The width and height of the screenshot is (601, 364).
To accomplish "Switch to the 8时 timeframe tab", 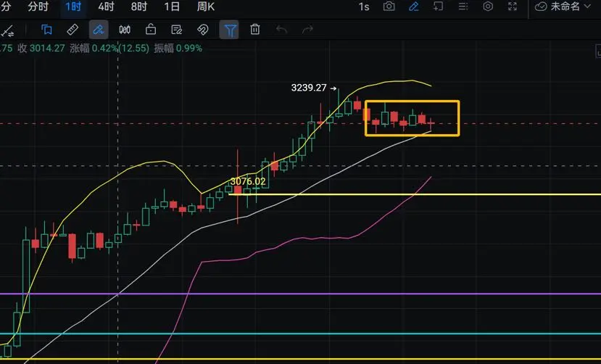I will pos(138,7).
